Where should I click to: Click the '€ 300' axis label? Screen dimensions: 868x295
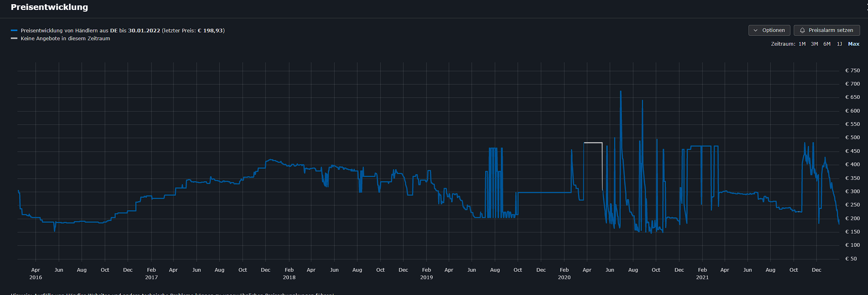pos(853,192)
